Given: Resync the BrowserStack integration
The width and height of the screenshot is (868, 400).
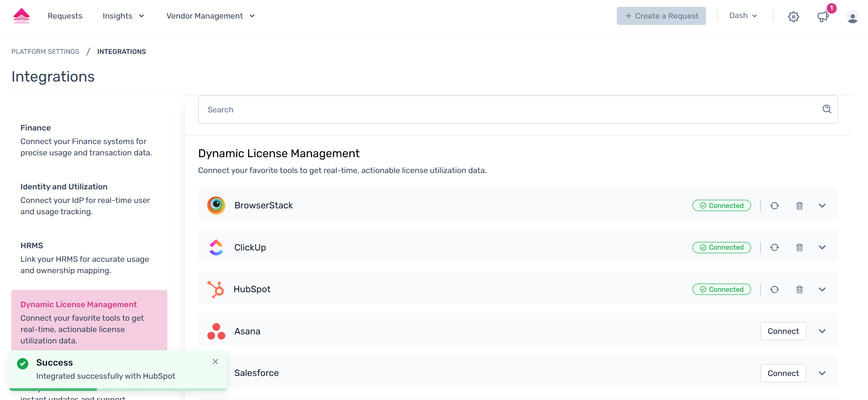Looking at the screenshot, I should click(x=775, y=206).
